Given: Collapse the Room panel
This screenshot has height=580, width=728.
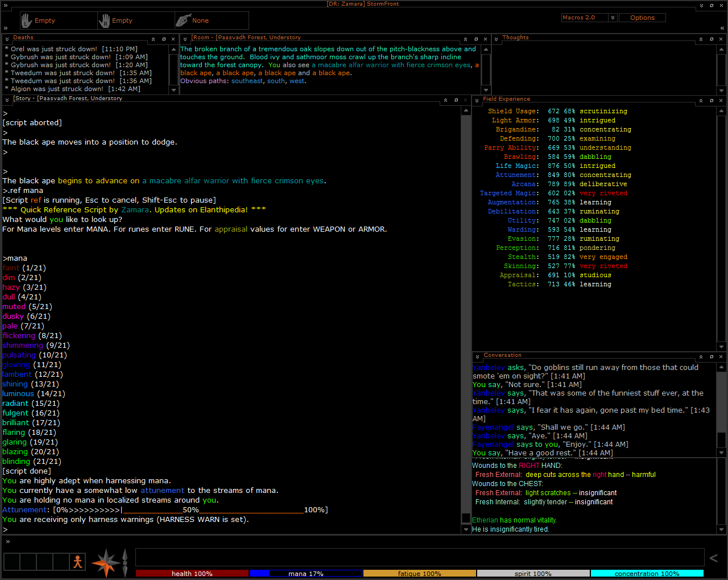Looking at the screenshot, I should point(465,39).
